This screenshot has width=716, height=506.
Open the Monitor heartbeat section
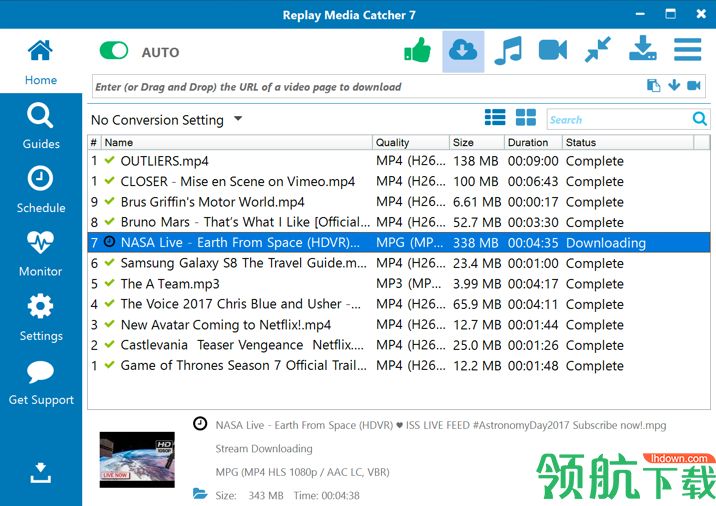pos(41,254)
